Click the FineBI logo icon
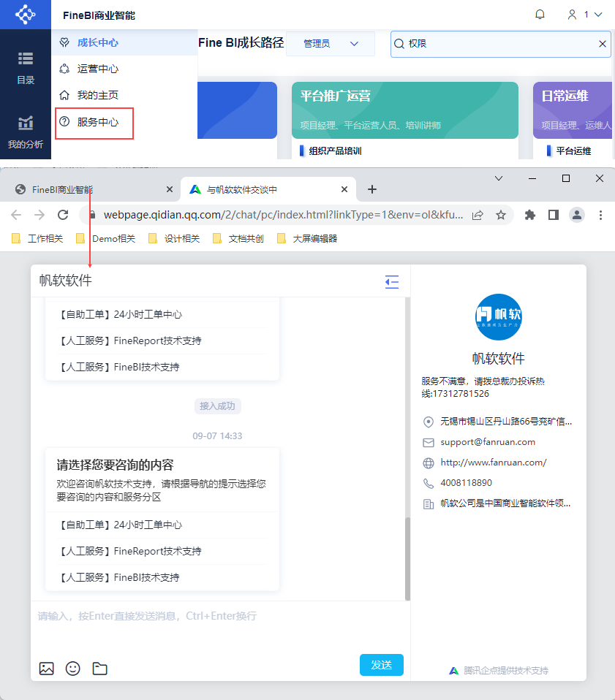 click(x=26, y=15)
